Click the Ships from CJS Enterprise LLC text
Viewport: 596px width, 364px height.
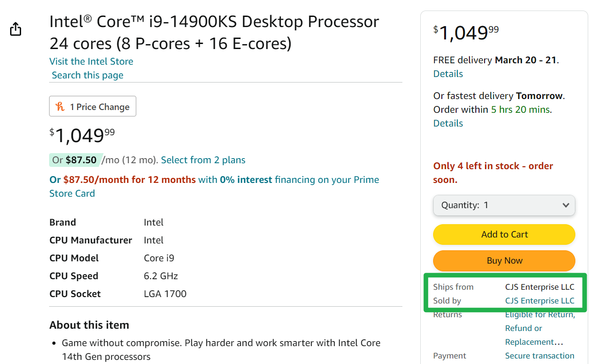pos(540,287)
